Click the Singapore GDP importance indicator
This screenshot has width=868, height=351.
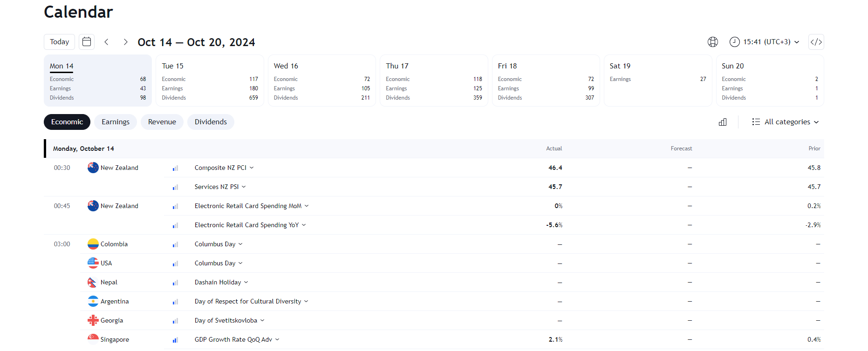click(175, 340)
